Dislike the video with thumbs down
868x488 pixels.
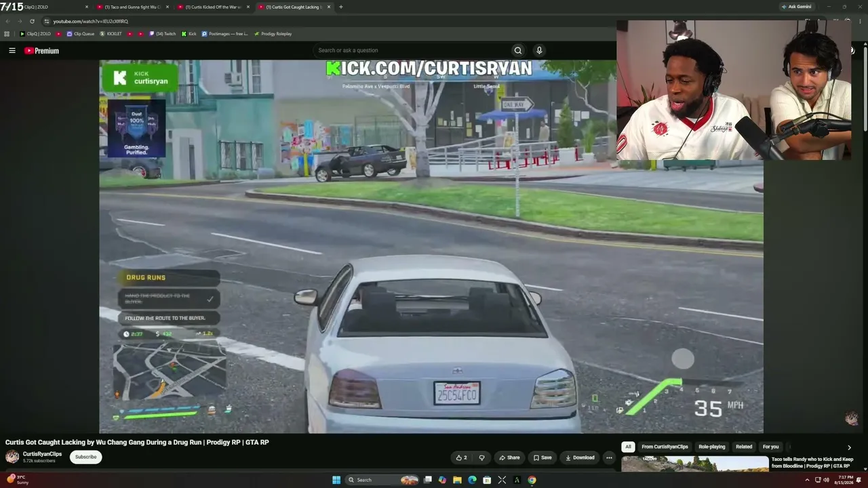tap(481, 457)
